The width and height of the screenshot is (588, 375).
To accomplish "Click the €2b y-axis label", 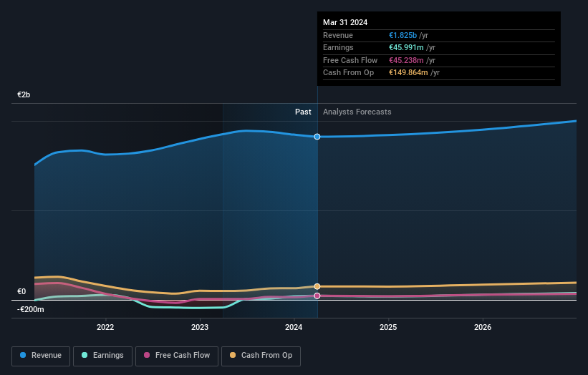I will pyautogui.click(x=24, y=94).
